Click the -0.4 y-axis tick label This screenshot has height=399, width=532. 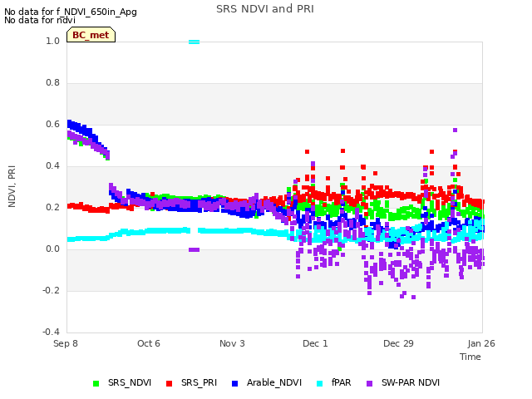click(x=51, y=332)
